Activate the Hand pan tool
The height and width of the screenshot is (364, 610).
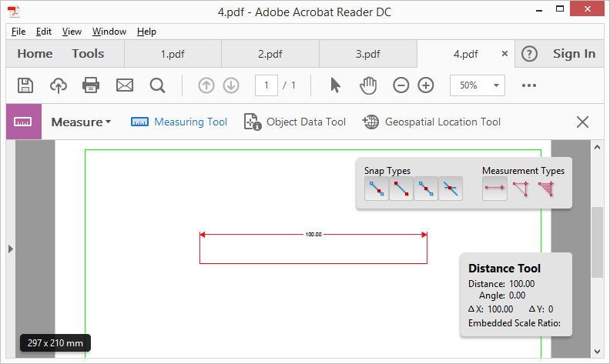368,85
